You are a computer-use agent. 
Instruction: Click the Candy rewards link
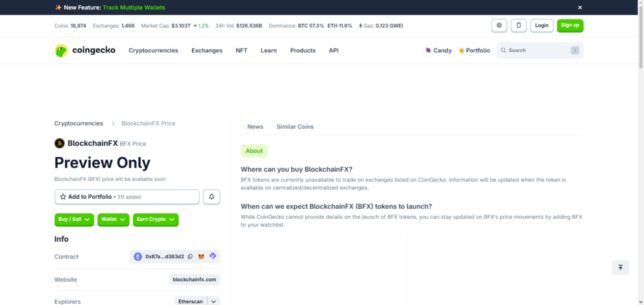point(438,50)
